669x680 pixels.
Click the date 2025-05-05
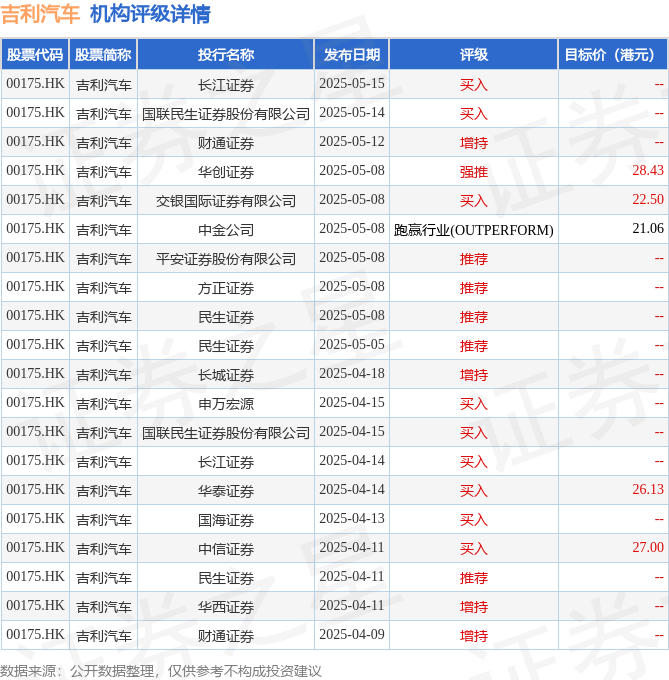[x=352, y=345]
